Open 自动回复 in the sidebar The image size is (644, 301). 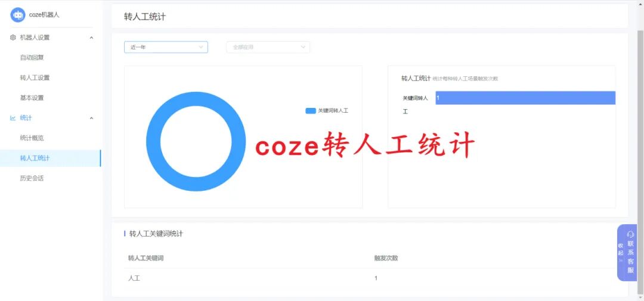[32, 57]
